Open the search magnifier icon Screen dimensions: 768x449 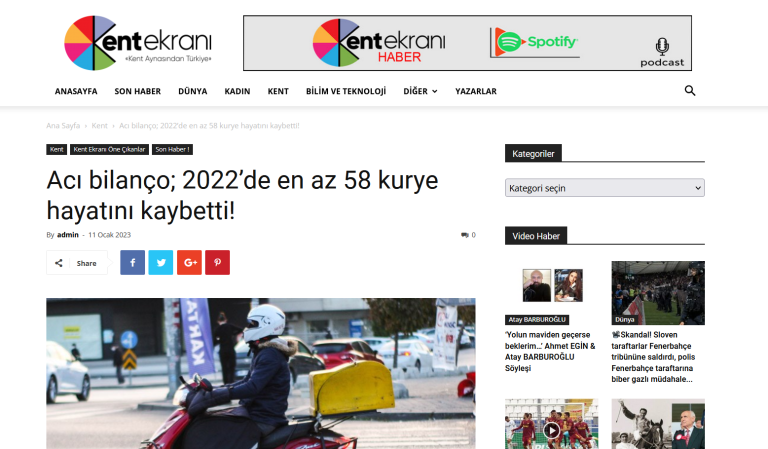(690, 91)
